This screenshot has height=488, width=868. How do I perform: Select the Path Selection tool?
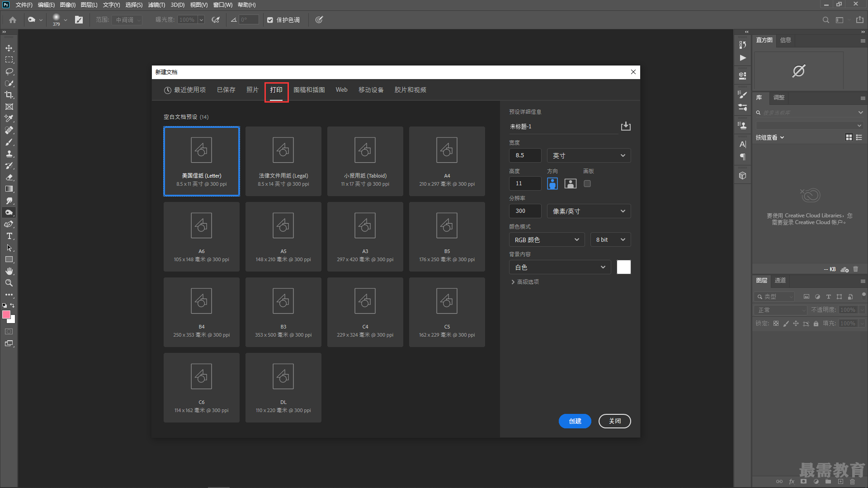coord(9,248)
